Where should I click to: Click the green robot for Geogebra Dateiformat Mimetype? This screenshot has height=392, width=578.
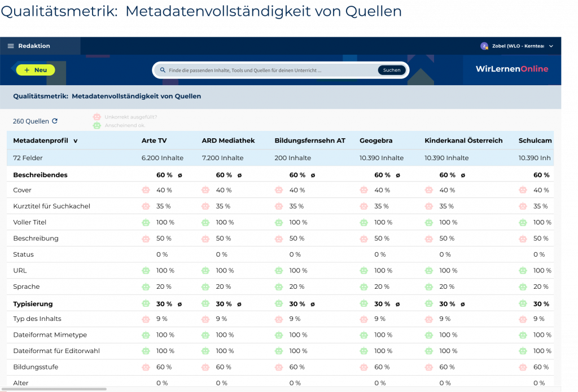(x=364, y=335)
